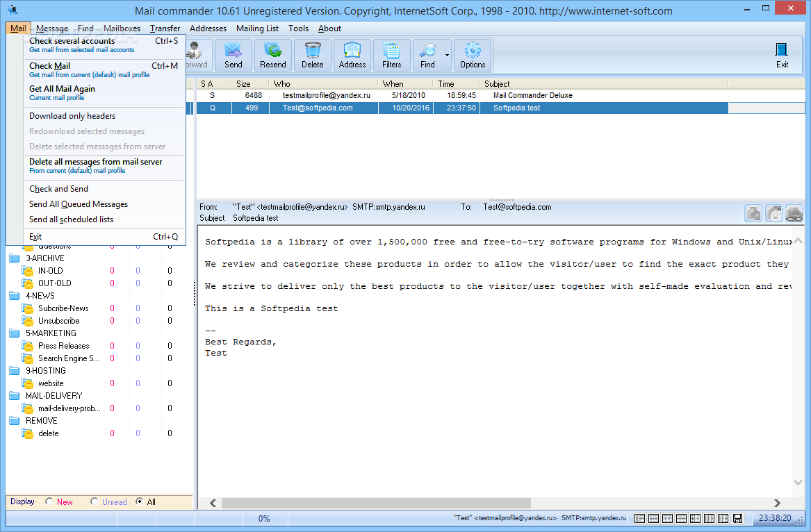Screen dimensions: 811x532
Task: Open the Transfer menu
Action: (x=165, y=28)
